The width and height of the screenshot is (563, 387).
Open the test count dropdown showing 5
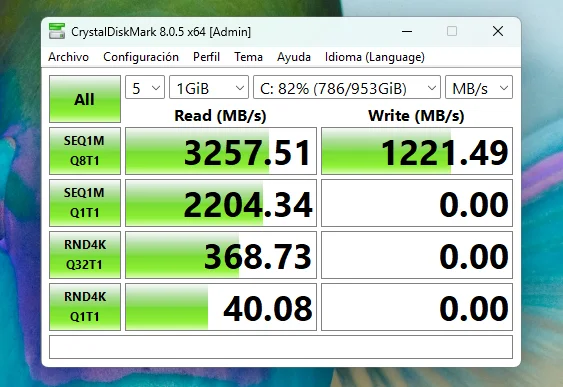coord(145,87)
